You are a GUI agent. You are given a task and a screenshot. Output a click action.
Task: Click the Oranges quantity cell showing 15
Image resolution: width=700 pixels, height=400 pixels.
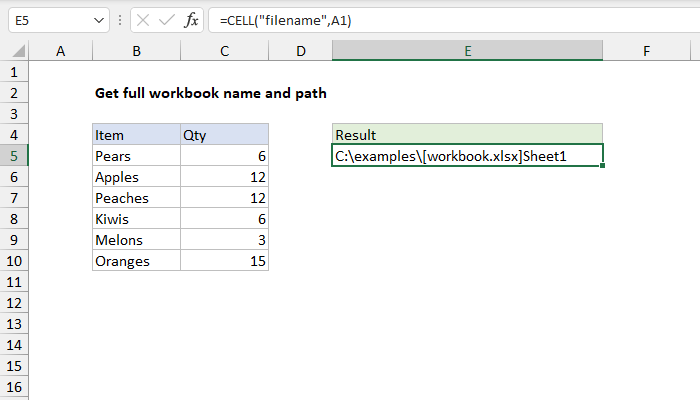[x=225, y=261]
